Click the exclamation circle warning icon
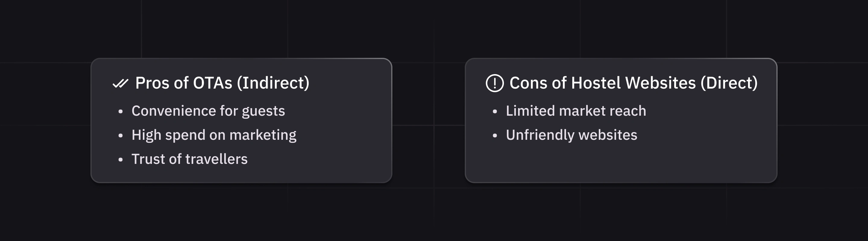The width and height of the screenshot is (868, 241). 495,83
